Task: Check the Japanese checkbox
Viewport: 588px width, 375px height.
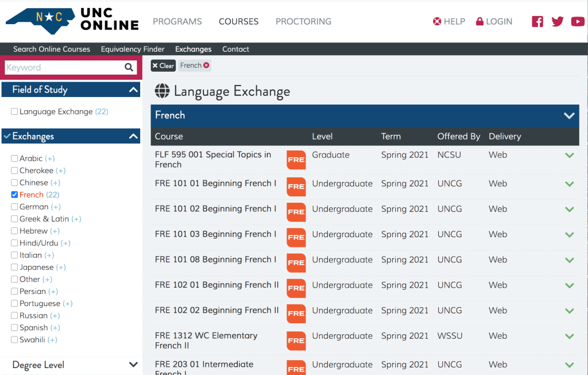Action: (x=14, y=267)
